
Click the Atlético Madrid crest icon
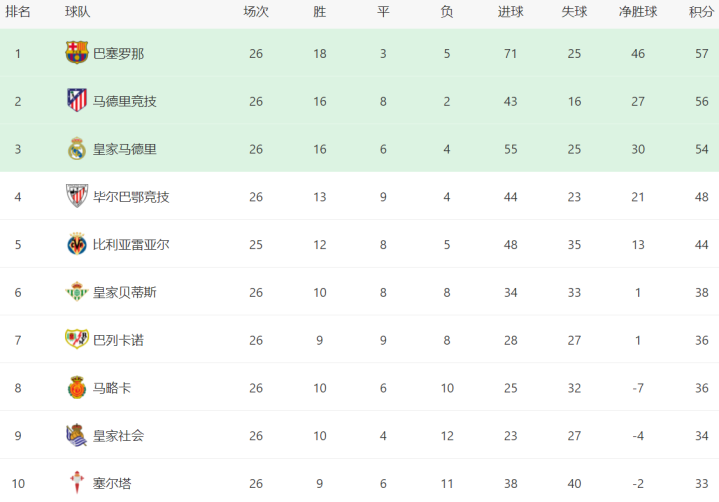(77, 101)
